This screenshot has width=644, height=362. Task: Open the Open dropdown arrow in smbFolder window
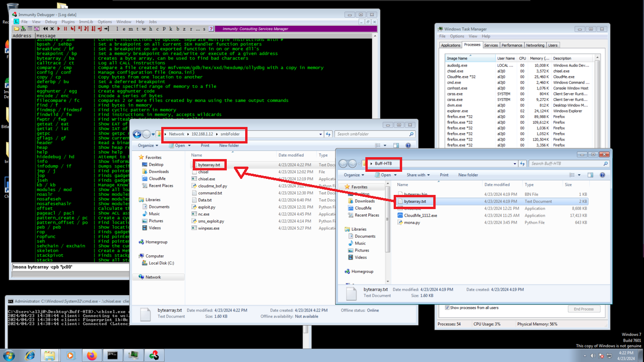(x=190, y=145)
